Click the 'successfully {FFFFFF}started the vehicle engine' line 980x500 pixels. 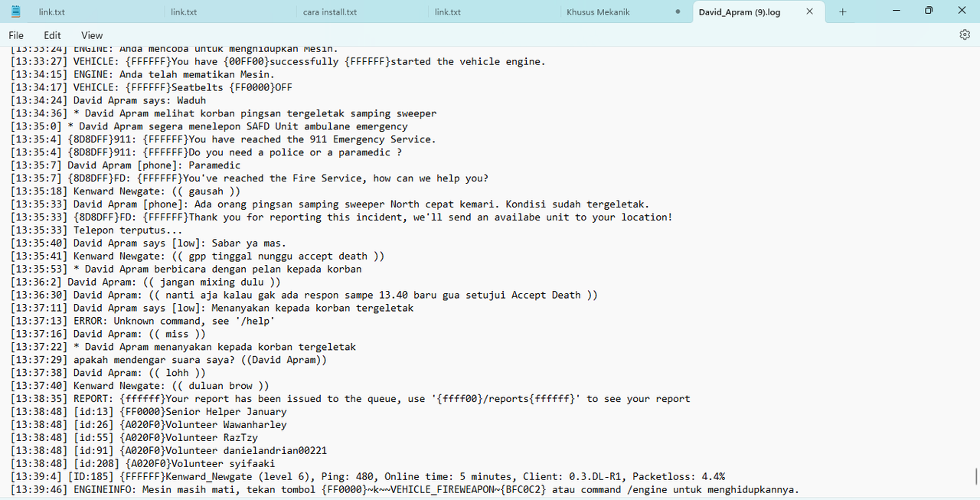(278, 61)
